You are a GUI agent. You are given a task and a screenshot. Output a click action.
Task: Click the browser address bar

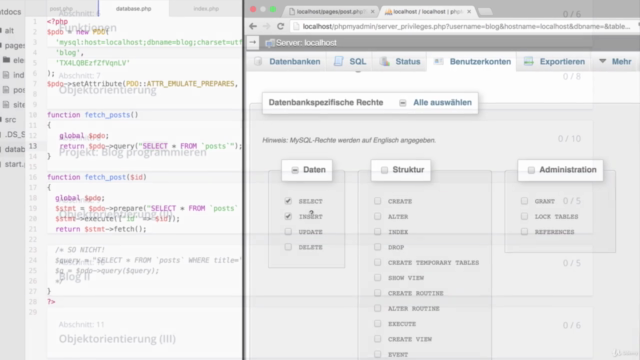coord(465,26)
